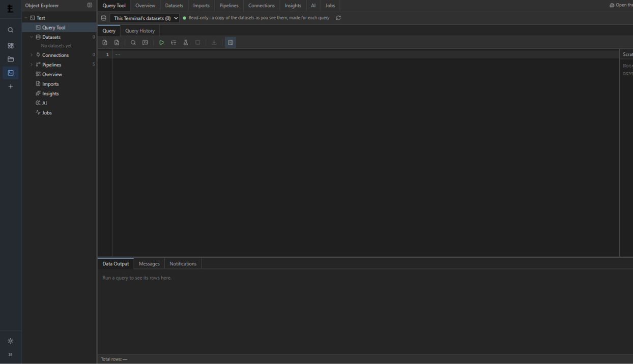Click the code snippet icon beside find

coord(145,43)
